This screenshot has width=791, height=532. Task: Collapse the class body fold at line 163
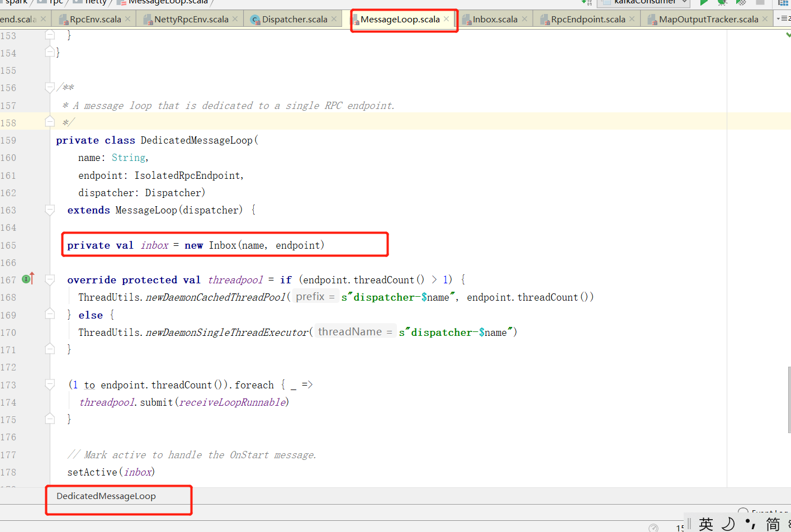click(x=50, y=210)
